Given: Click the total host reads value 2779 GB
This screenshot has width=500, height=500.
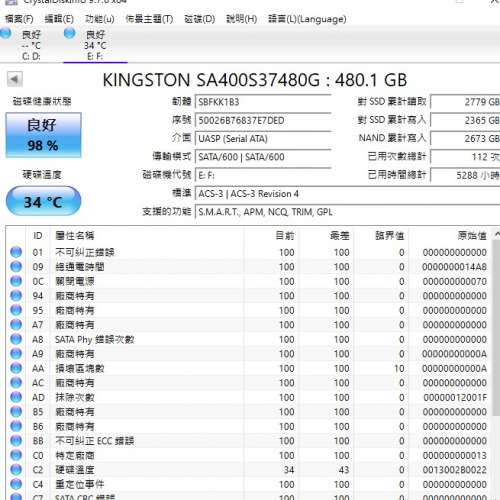Looking at the screenshot, I should pos(465,102).
